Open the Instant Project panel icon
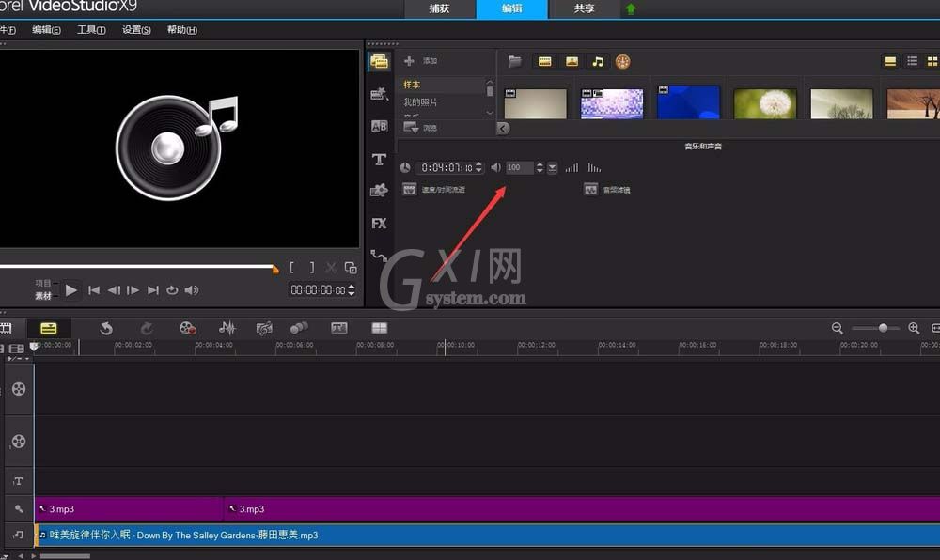 coord(379,94)
